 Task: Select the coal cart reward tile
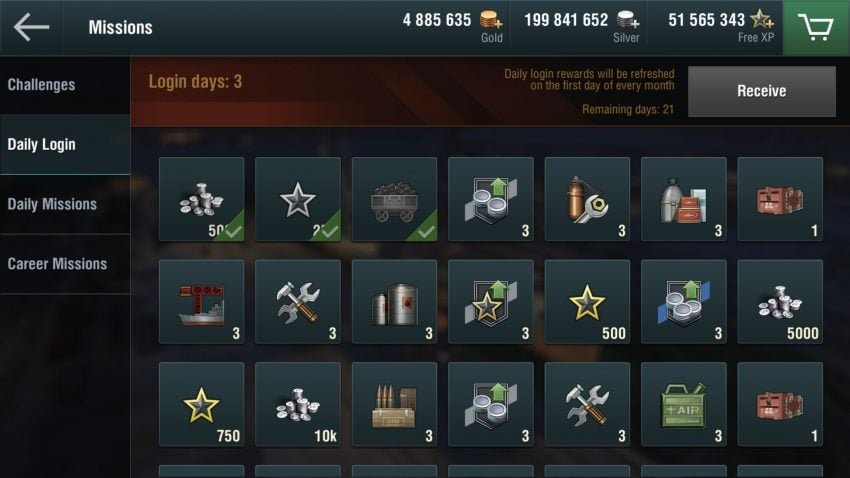[394, 199]
